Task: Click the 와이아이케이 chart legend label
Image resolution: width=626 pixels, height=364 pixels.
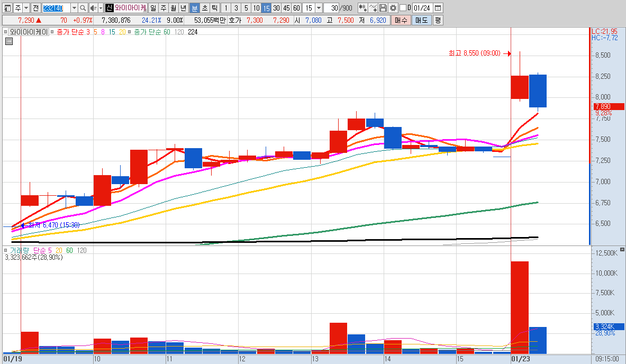Action: tap(29, 32)
